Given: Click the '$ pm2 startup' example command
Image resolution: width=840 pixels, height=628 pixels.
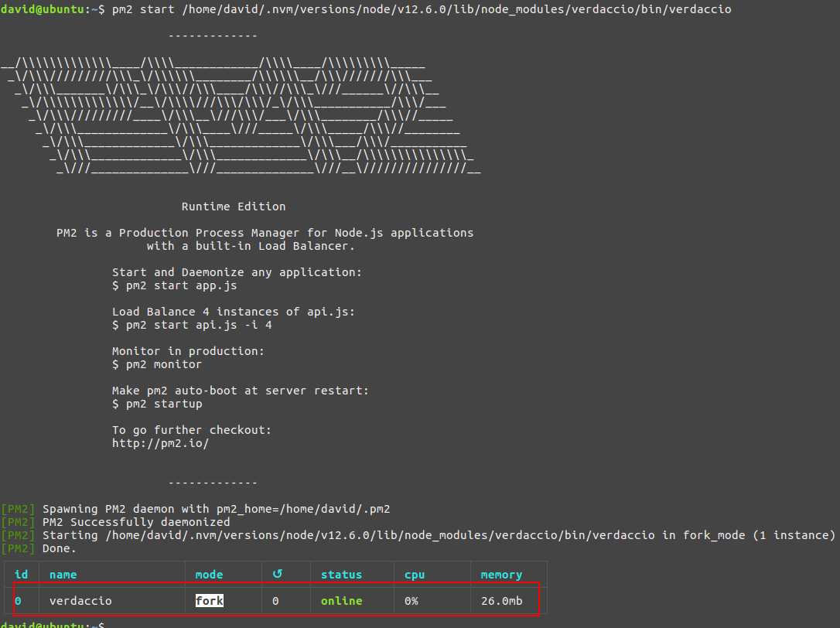Looking at the screenshot, I should [157, 404].
